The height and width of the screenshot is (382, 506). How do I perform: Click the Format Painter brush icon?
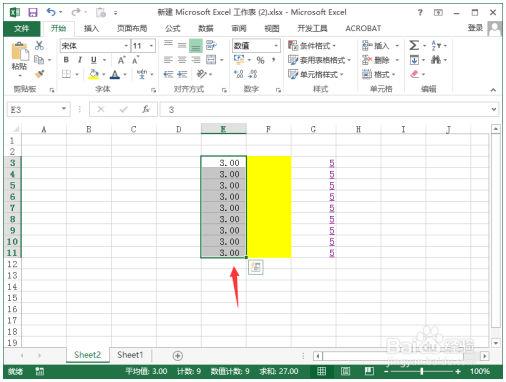point(40,74)
